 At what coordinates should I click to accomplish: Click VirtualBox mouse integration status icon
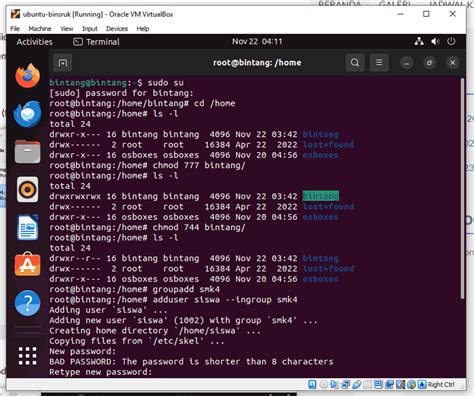(411, 384)
